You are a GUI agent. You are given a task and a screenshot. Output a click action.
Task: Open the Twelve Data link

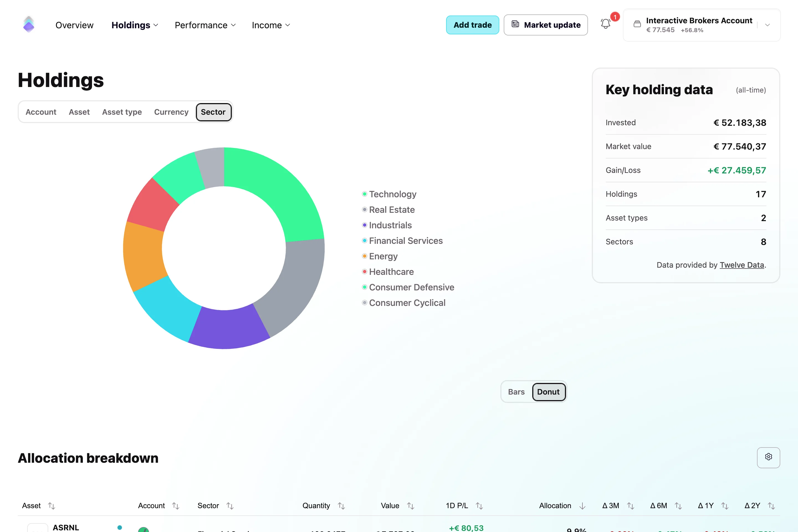tap(742, 265)
